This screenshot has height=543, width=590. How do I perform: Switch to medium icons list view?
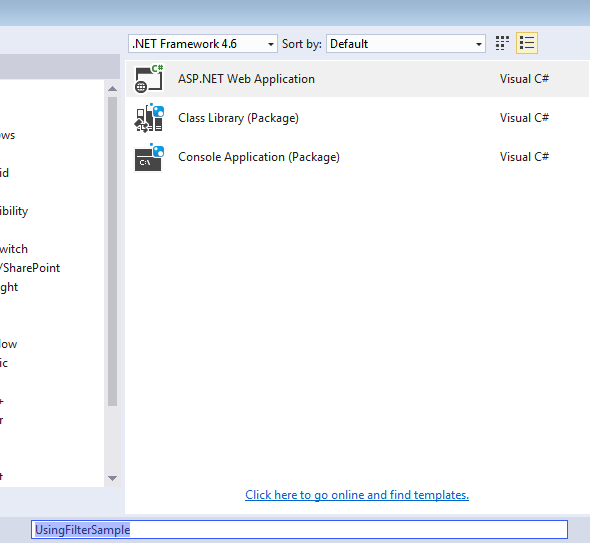[527, 43]
